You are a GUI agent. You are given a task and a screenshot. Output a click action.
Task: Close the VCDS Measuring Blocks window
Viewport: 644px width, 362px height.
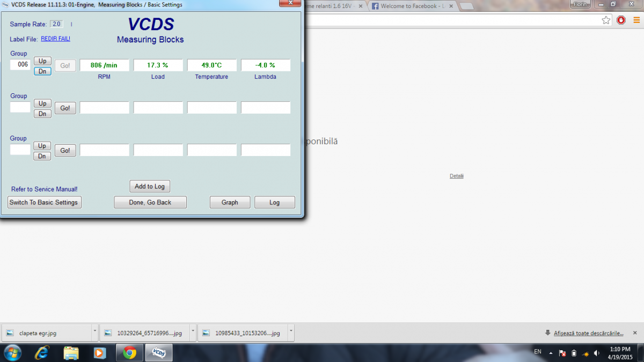coord(290,2)
